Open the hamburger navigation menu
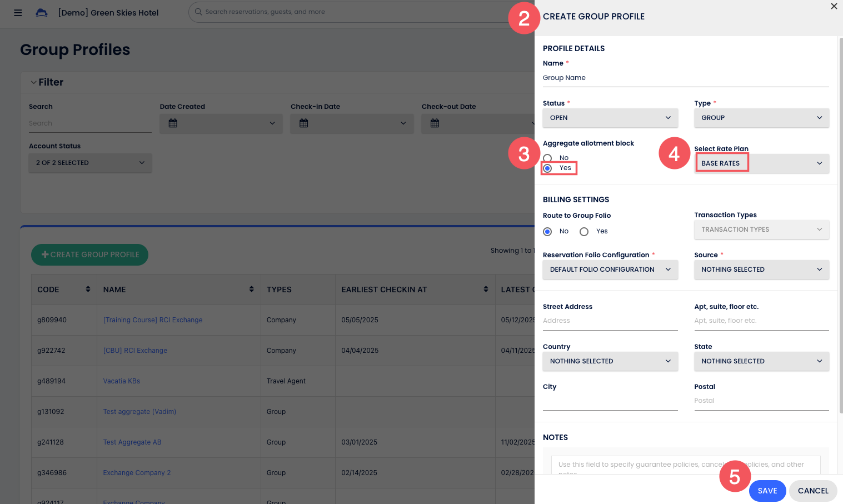843x504 pixels. pyautogui.click(x=18, y=13)
